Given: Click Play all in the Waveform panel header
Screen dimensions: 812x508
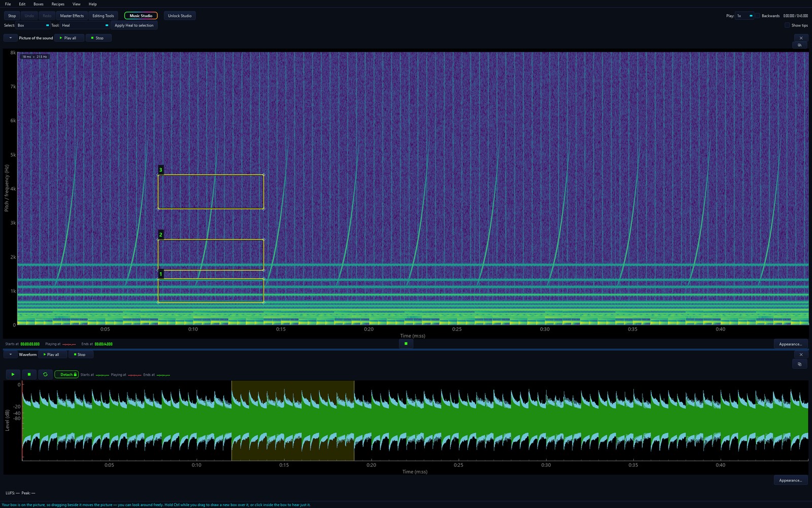Looking at the screenshot, I should [52, 355].
